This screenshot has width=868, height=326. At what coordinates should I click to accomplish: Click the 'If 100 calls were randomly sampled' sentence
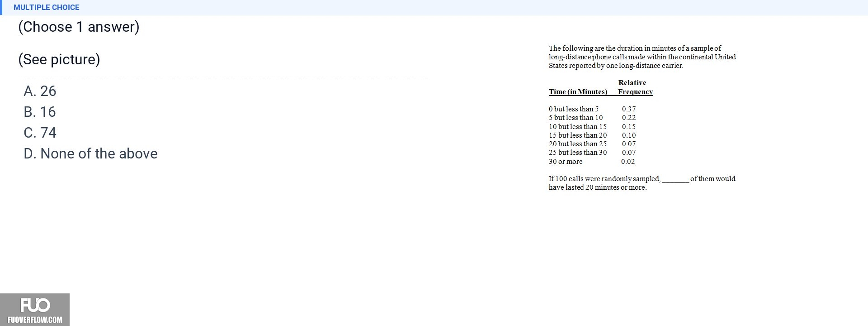[642, 183]
